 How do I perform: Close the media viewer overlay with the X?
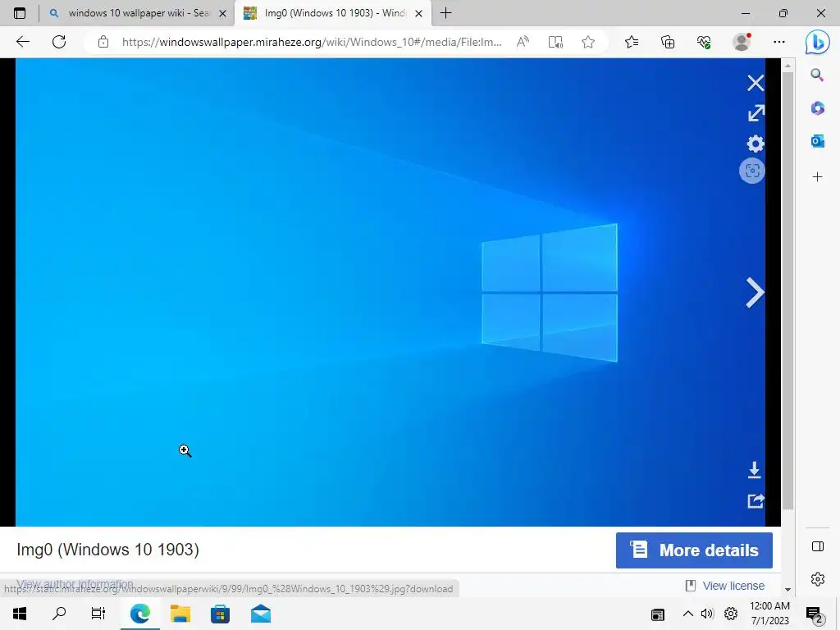(x=756, y=83)
